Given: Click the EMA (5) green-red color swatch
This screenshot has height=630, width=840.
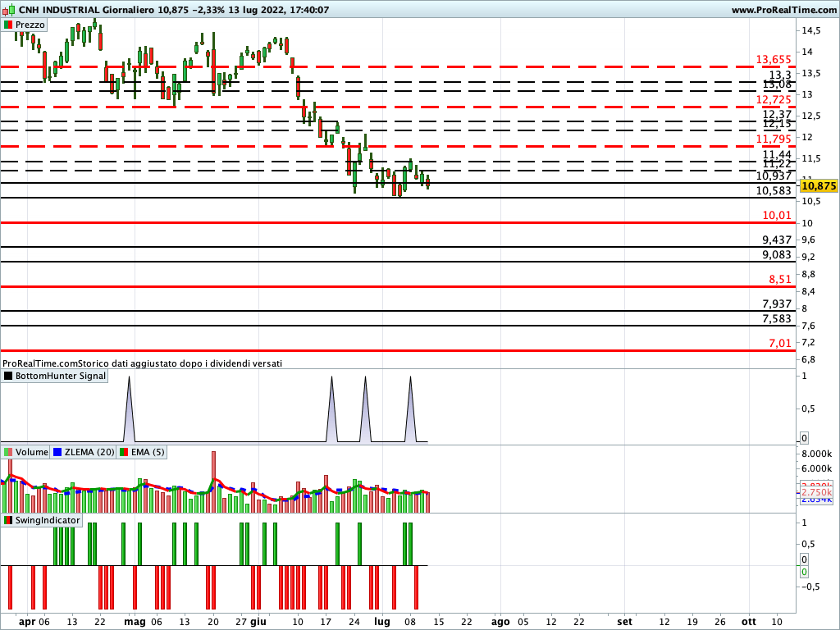Looking at the screenshot, I should click(x=124, y=451).
